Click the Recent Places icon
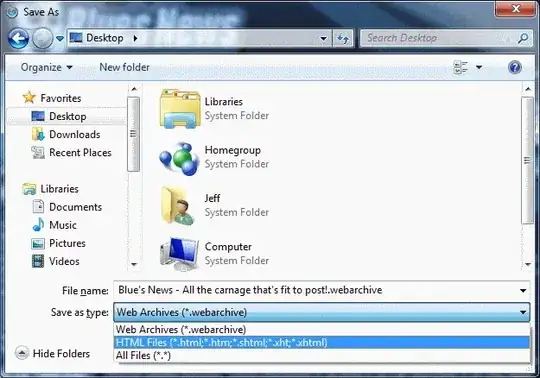 tap(38, 153)
